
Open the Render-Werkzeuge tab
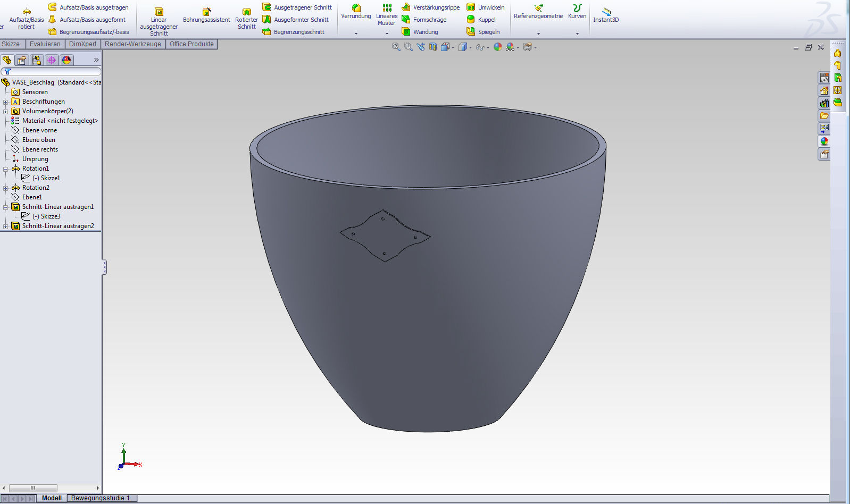tap(133, 44)
